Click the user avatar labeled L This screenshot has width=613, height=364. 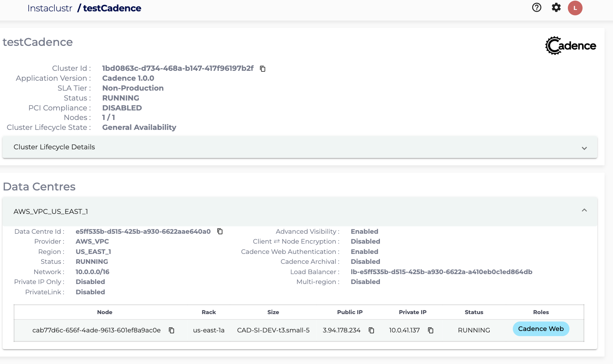tap(575, 8)
